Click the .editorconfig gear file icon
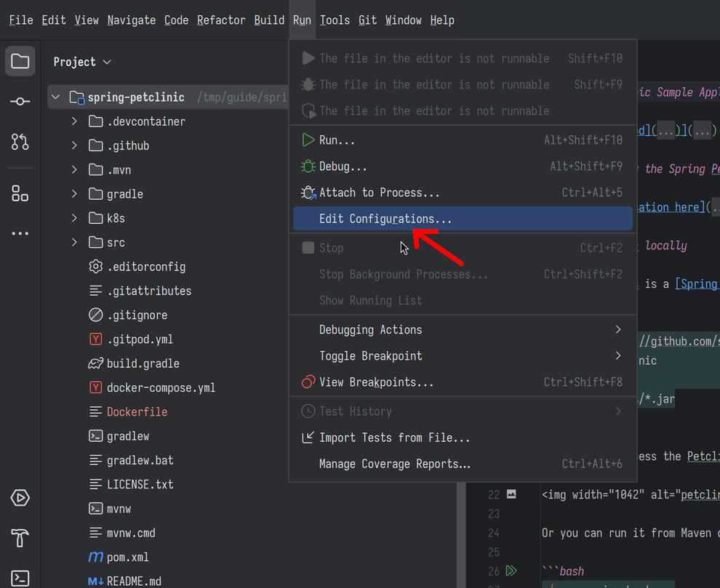Viewport: 720px width, 588px height. tap(95, 267)
